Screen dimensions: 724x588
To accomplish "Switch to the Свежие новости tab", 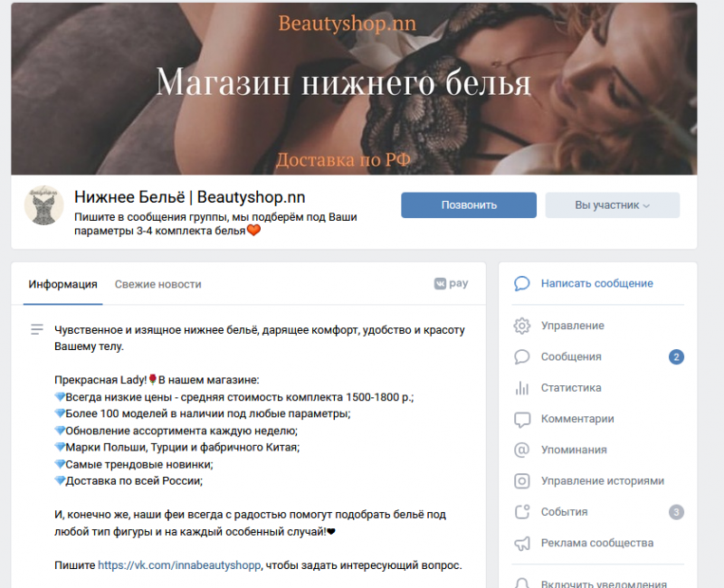I will 157,284.
